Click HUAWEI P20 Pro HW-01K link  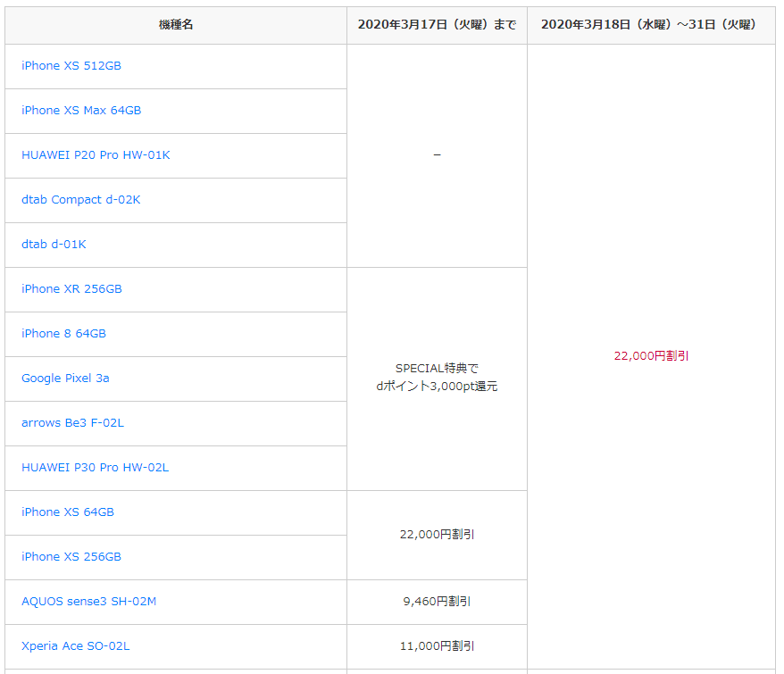point(96,155)
